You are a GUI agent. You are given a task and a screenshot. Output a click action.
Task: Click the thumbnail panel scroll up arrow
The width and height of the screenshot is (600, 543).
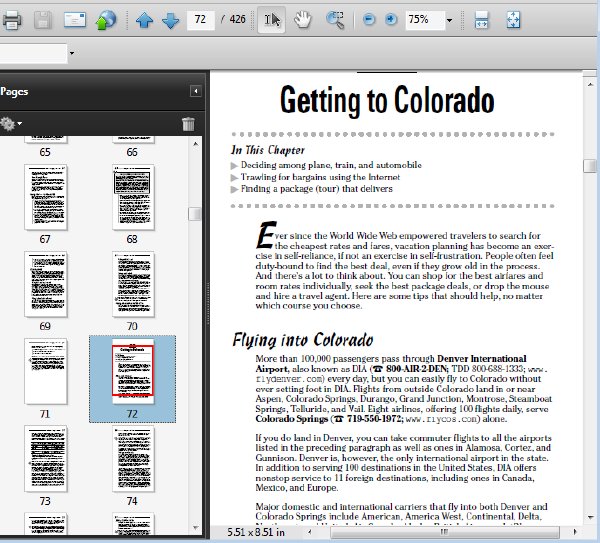click(x=196, y=144)
